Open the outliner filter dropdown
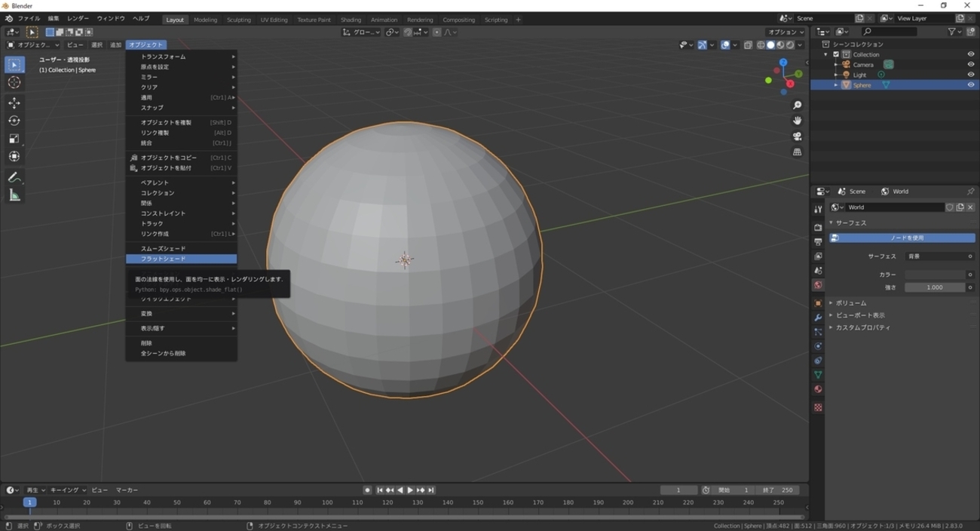 click(954, 32)
